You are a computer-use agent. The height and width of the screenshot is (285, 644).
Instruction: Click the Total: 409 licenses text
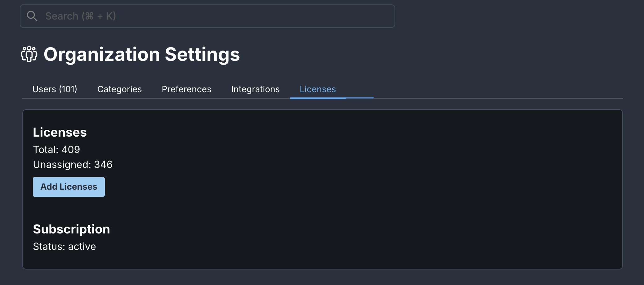(x=56, y=149)
